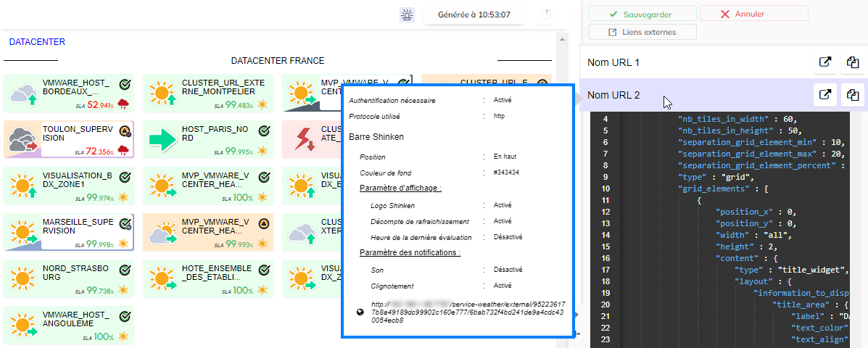Copy the Nom URL 2 link
The height and width of the screenshot is (348, 868).
coord(853,94)
